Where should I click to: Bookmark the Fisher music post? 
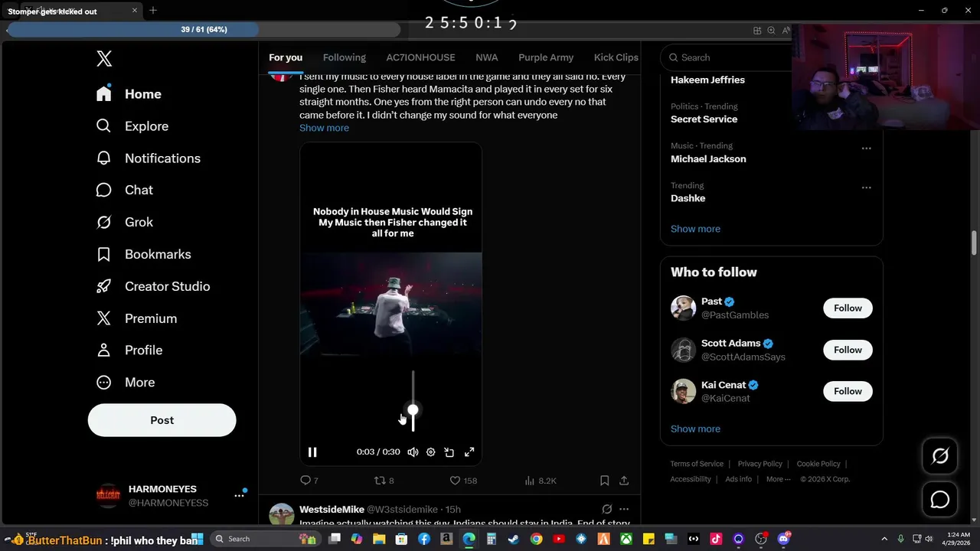tap(604, 481)
